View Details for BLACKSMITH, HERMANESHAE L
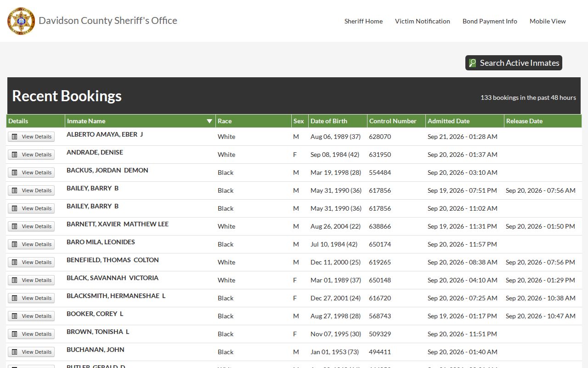This screenshot has height=368, width=588. [31, 298]
